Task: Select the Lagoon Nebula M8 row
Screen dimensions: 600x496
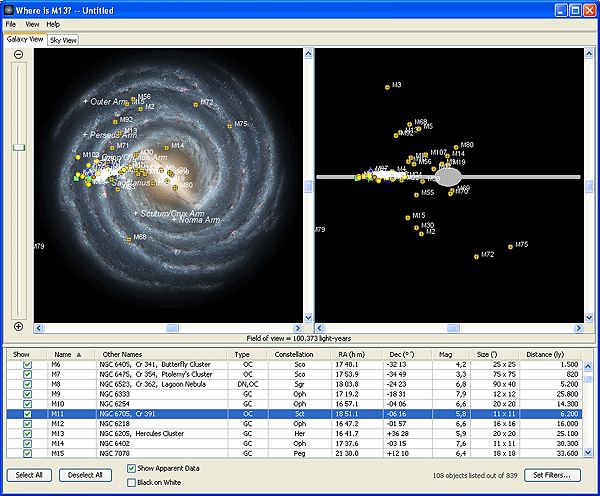Action: pyautogui.click(x=294, y=384)
